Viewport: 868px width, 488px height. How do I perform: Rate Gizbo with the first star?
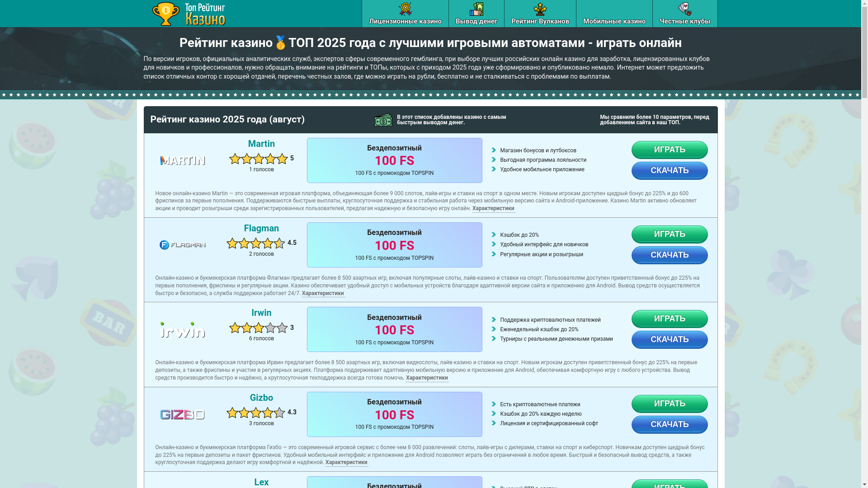(x=232, y=413)
